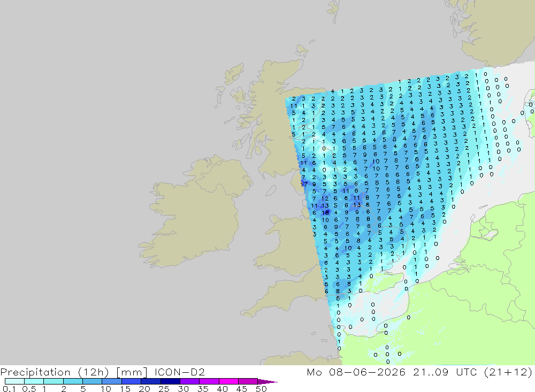The height and width of the screenshot is (392, 535).
Task: Click the '35' legend scale label
Action: pos(203,389)
